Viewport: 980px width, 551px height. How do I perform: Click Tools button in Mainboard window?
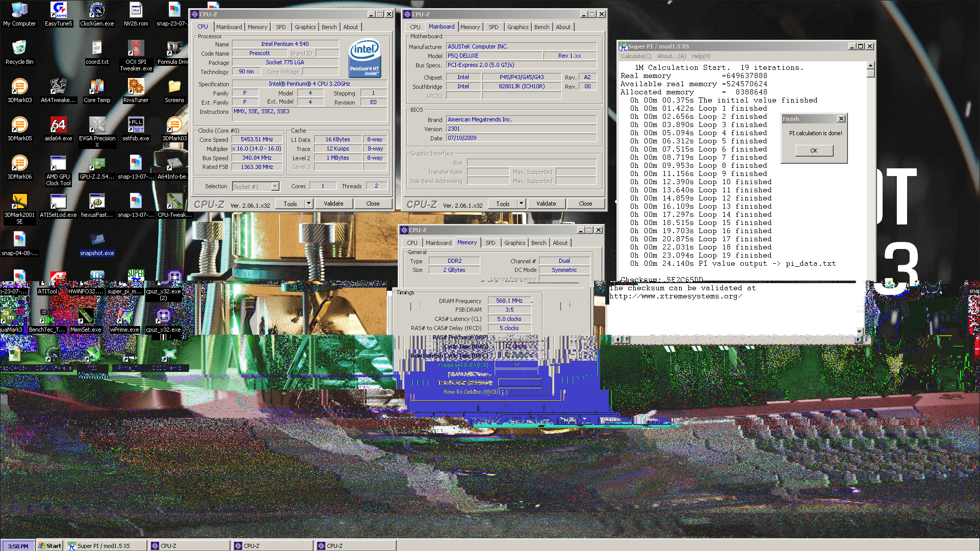tap(503, 204)
